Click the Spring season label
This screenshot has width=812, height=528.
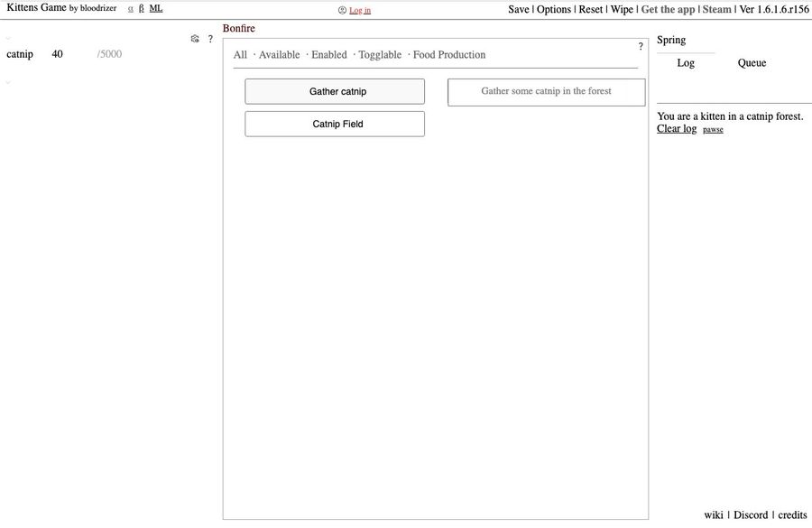[671, 40]
